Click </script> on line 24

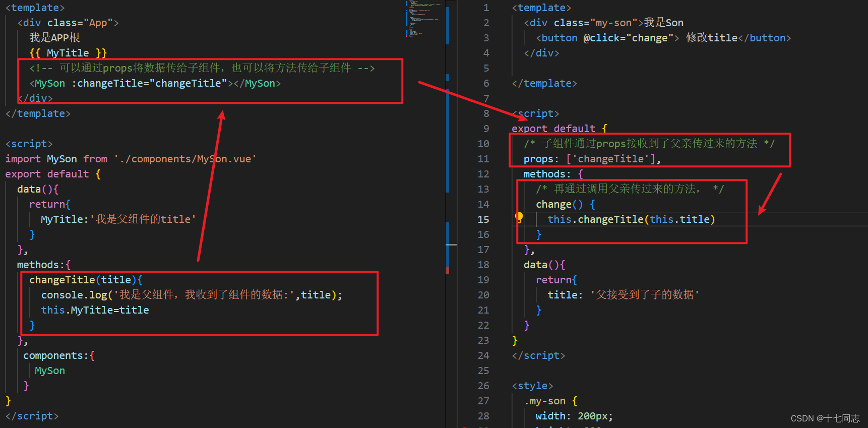(538, 355)
